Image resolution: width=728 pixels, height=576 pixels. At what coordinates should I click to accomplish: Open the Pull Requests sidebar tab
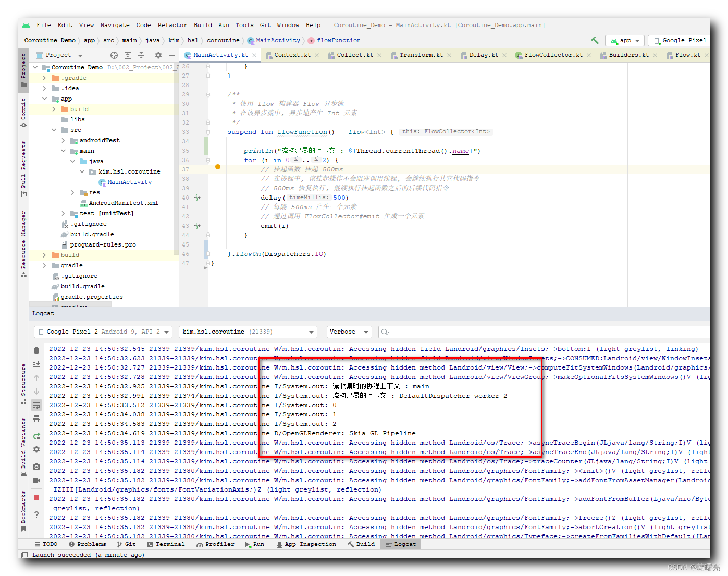tap(23, 169)
